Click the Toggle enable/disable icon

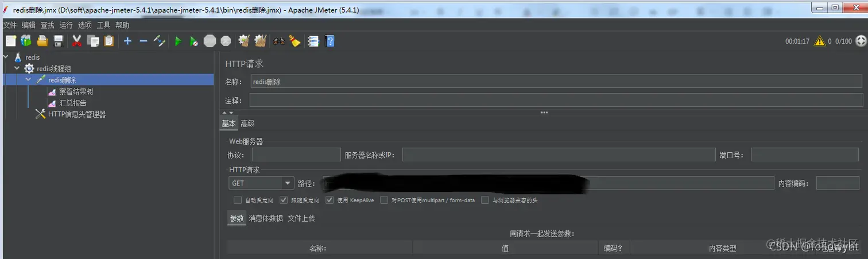click(x=160, y=41)
